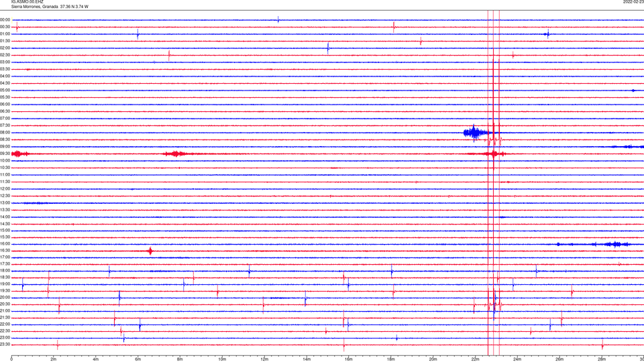Choose the 07:30 trace label
644x362 pixels.
point(5,125)
